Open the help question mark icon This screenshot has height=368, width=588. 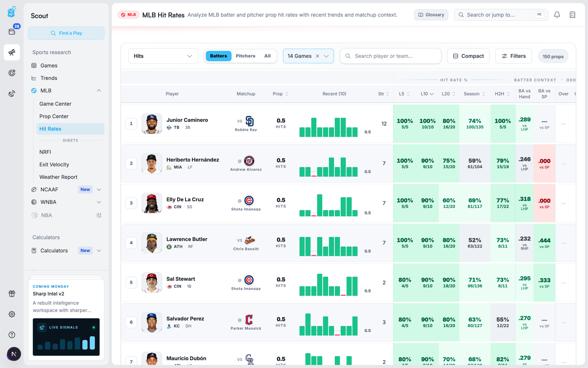(12, 335)
